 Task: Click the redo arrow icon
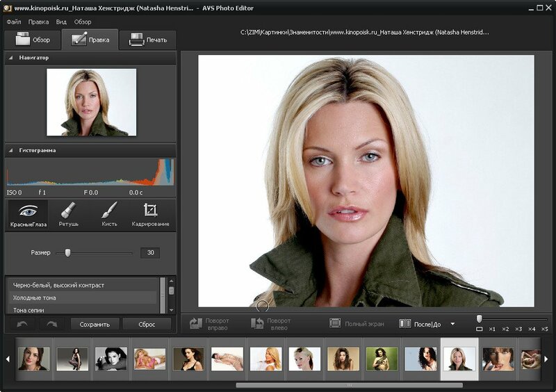(51, 324)
